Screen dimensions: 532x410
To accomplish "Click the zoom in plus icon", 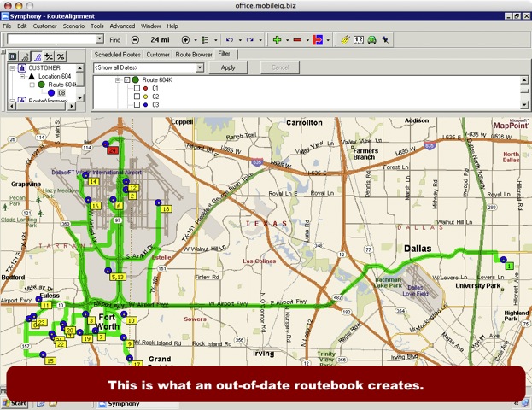I will [185, 39].
